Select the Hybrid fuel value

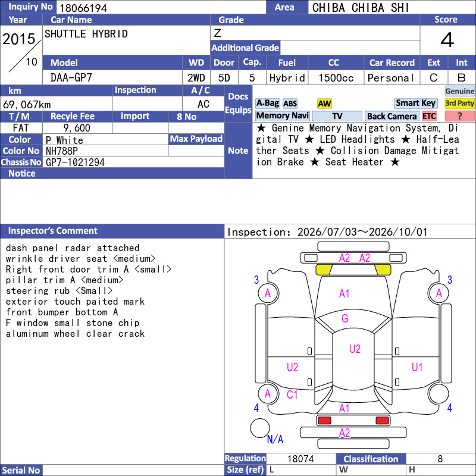[x=287, y=78]
